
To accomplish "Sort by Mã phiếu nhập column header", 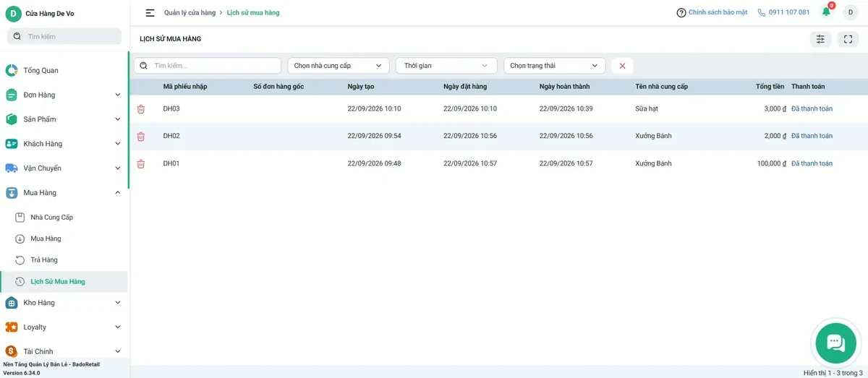I will tap(185, 87).
